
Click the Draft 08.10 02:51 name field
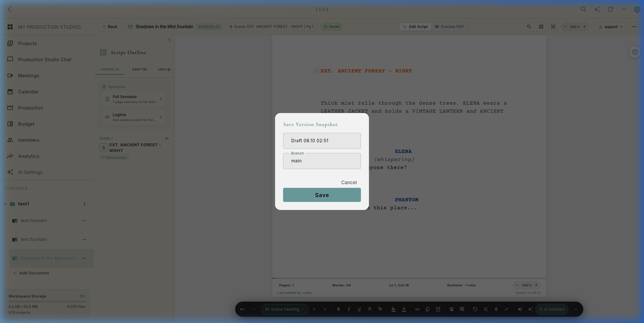[x=322, y=141]
